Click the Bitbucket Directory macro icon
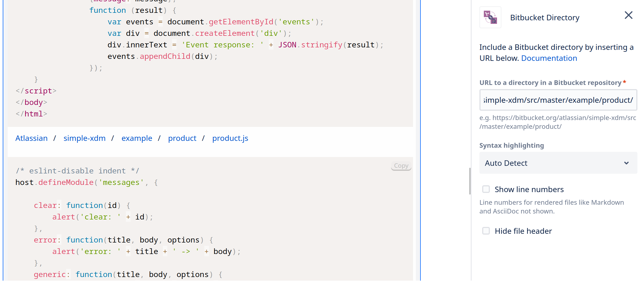Screen dimensions: 644x282 (x=490, y=18)
